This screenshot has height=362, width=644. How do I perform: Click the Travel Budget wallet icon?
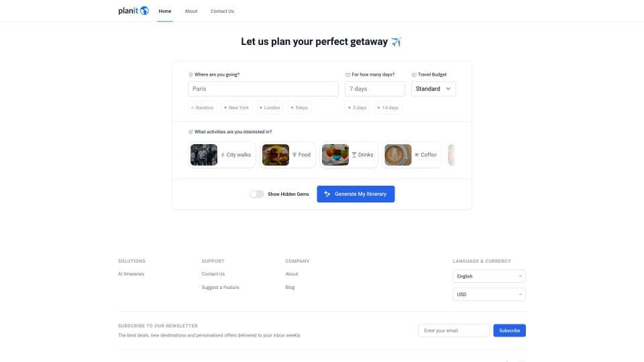coord(414,74)
